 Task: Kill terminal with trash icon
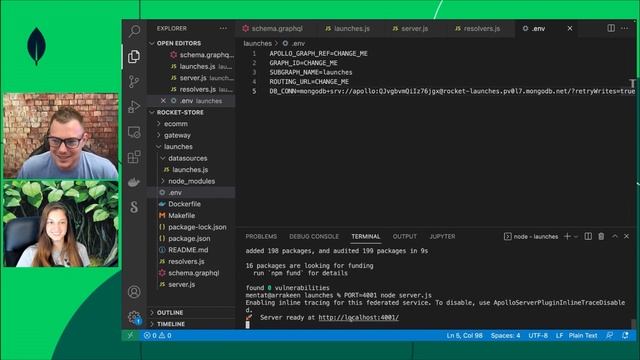pos(601,236)
